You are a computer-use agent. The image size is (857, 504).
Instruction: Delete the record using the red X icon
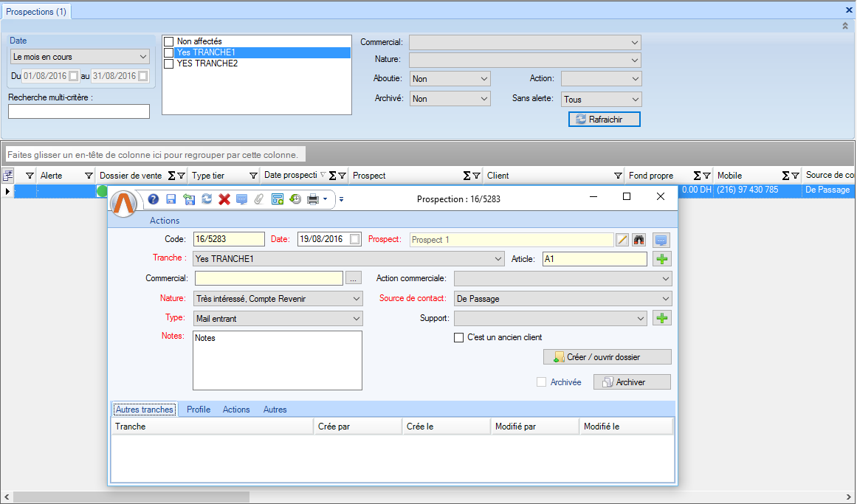224,199
